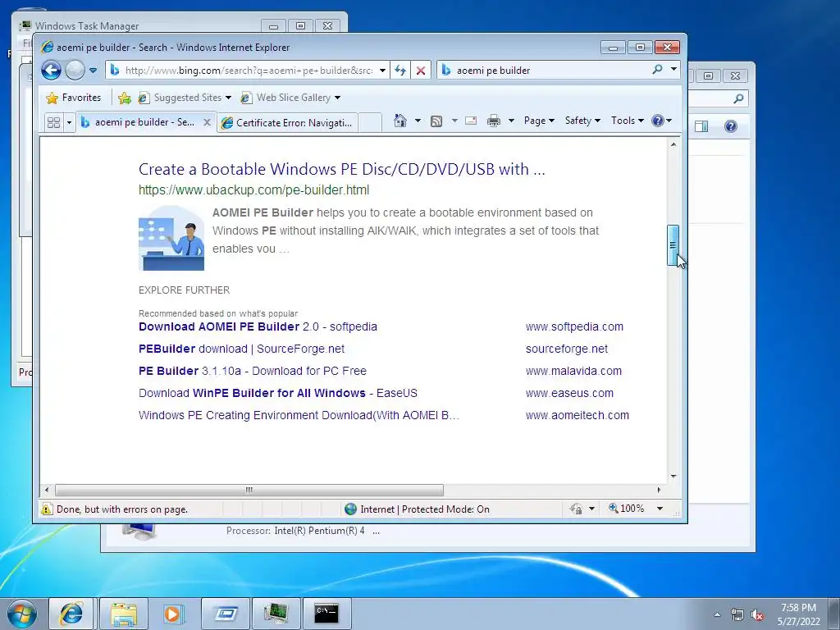Click the vertical scrollbar down arrow
This screenshot has height=630, width=840.
[x=673, y=476]
